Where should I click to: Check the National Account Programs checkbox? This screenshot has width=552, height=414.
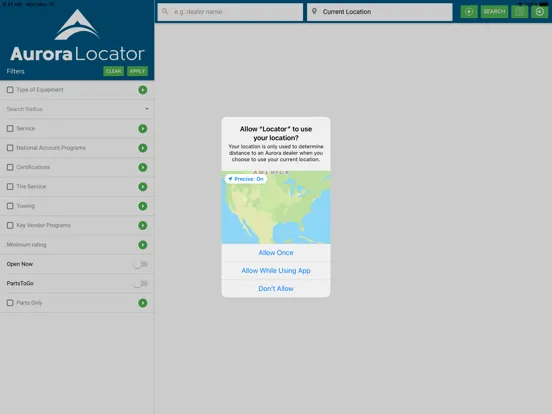tap(10, 148)
